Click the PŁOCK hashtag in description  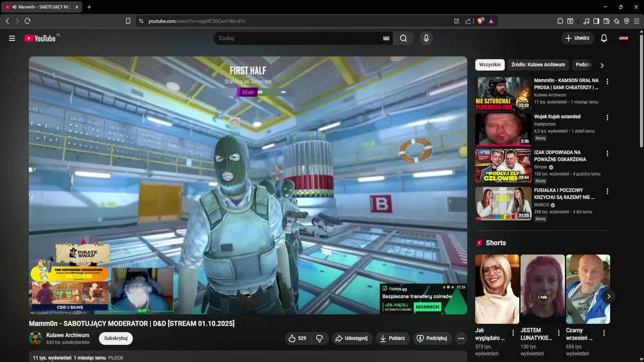(116, 358)
